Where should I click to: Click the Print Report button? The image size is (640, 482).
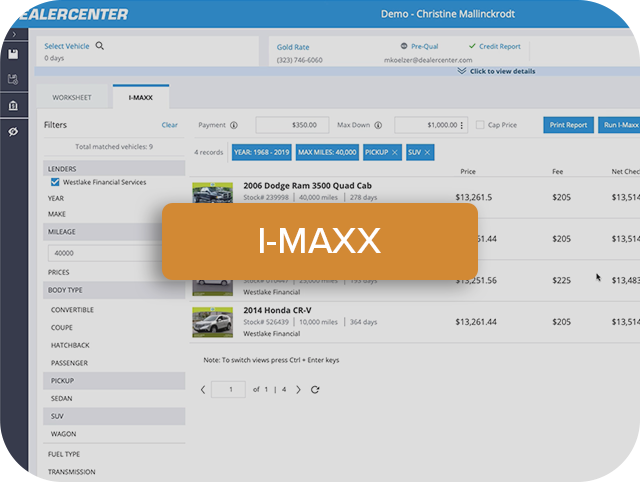point(568,125)
